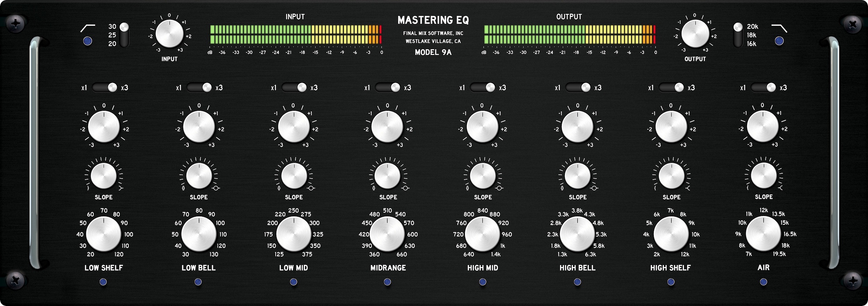Click the high-pass frequency selector 30/25/20 switch

point(124,35)
